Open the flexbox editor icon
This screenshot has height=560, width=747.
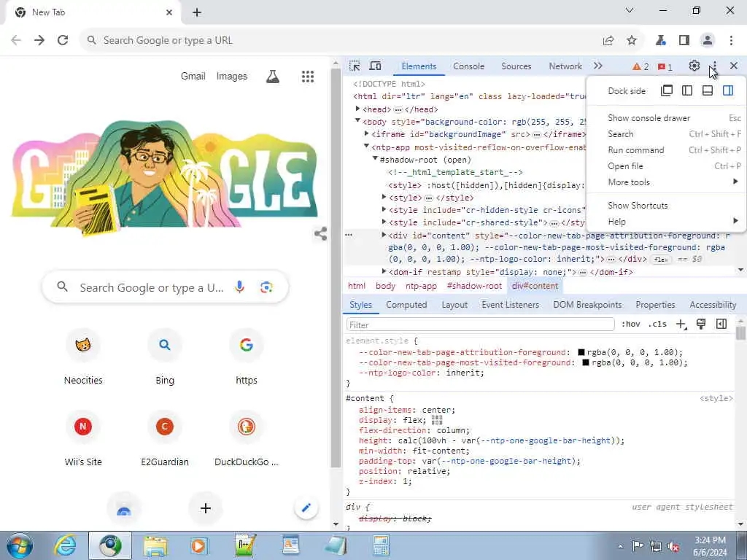coord(437,420)
